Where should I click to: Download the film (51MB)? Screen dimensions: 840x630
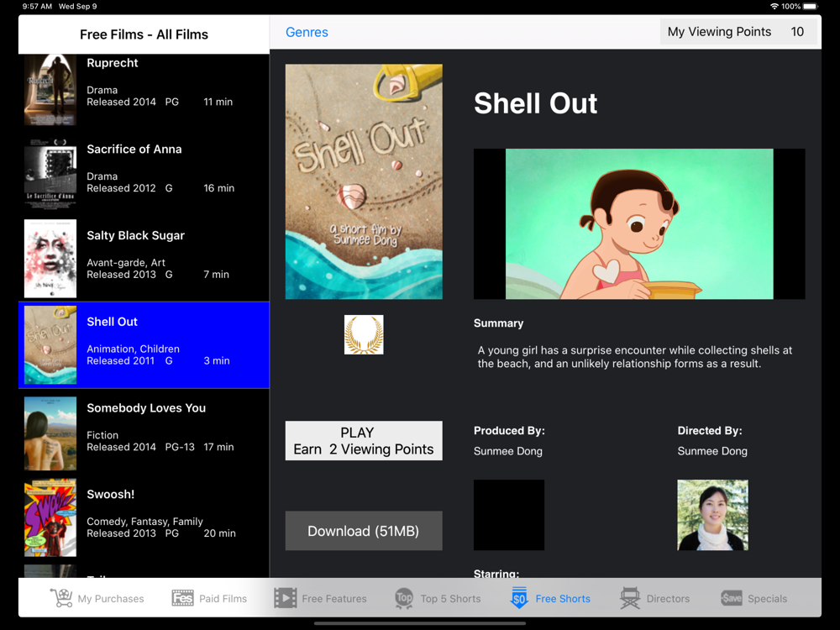(364, 531)
